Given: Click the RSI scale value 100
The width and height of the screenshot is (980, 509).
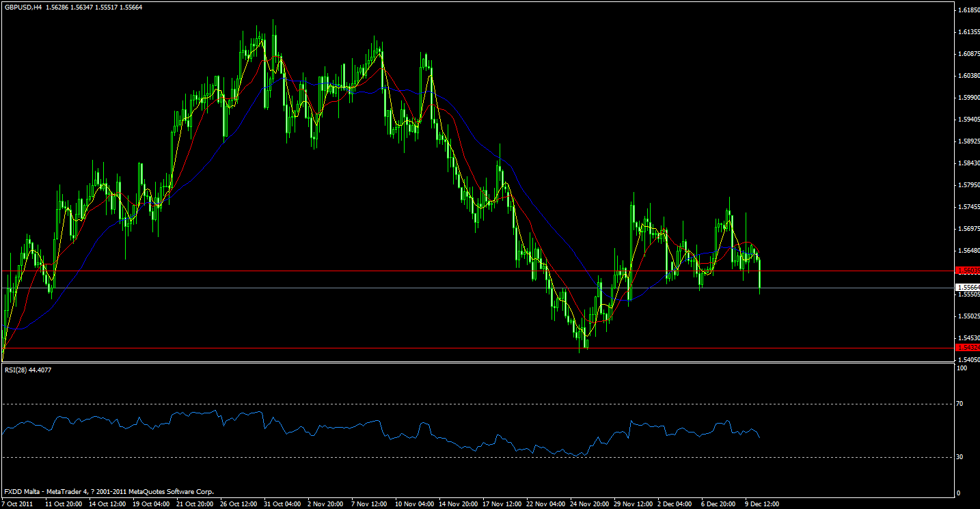Looking at the screenshot, I should tap(962, 368).
